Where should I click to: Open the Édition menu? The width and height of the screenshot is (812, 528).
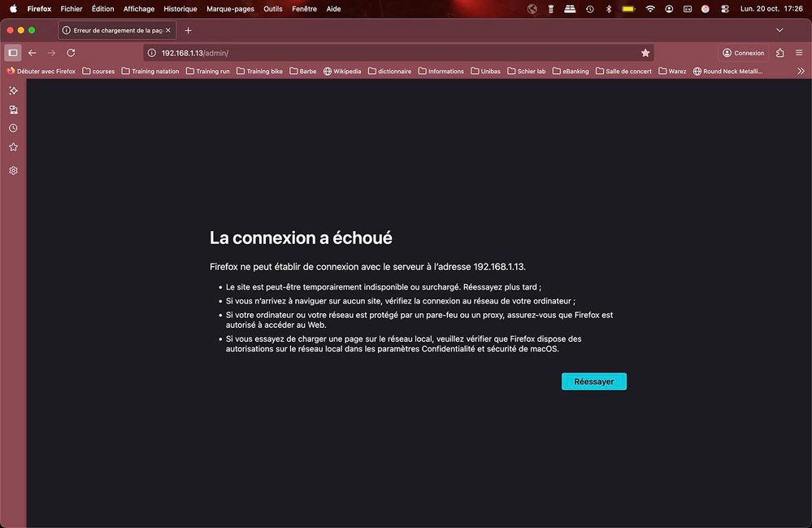coord(102,9)
